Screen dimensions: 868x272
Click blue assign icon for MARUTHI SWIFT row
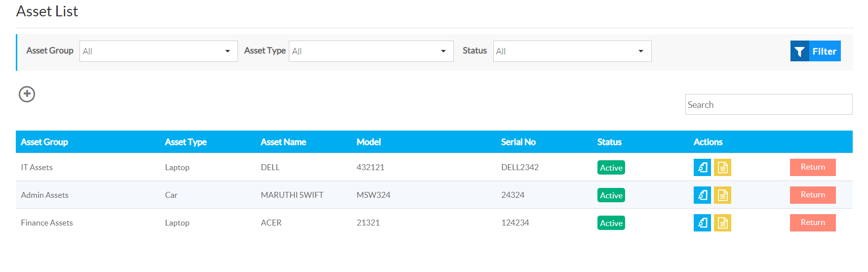coord(702,195)
